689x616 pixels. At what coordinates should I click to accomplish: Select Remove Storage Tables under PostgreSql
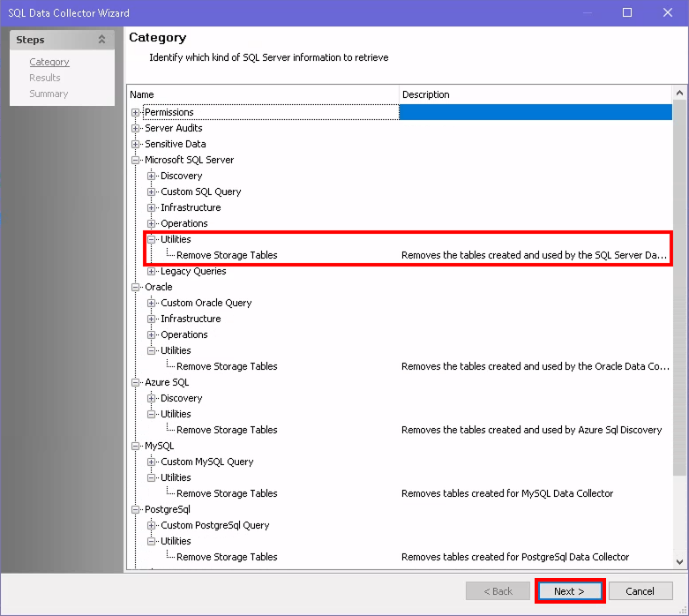[227, 557]
